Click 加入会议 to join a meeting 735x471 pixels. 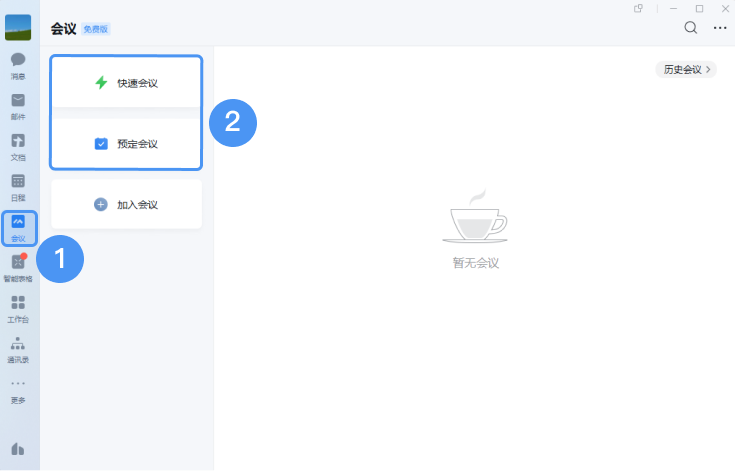(126, 204)
